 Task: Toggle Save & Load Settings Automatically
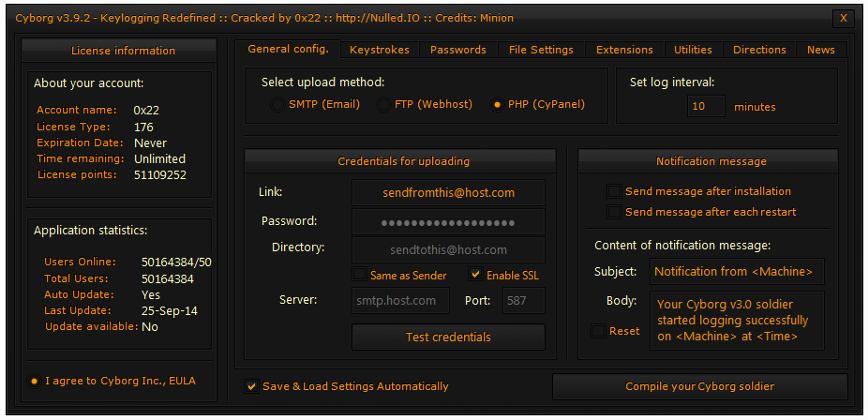click(x=251, y=386)
